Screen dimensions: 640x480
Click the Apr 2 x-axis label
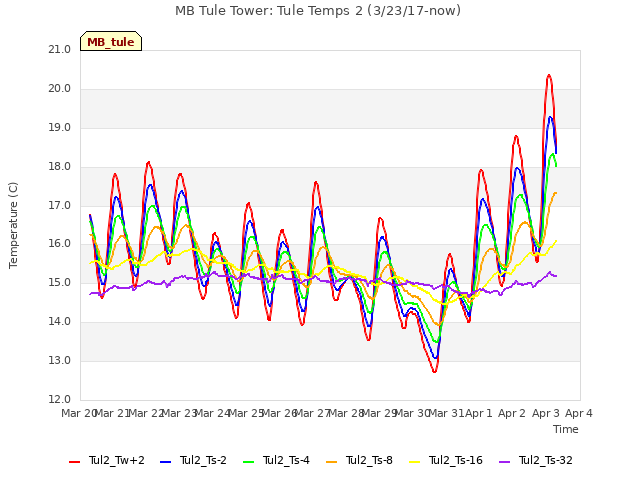pos(512,413)
